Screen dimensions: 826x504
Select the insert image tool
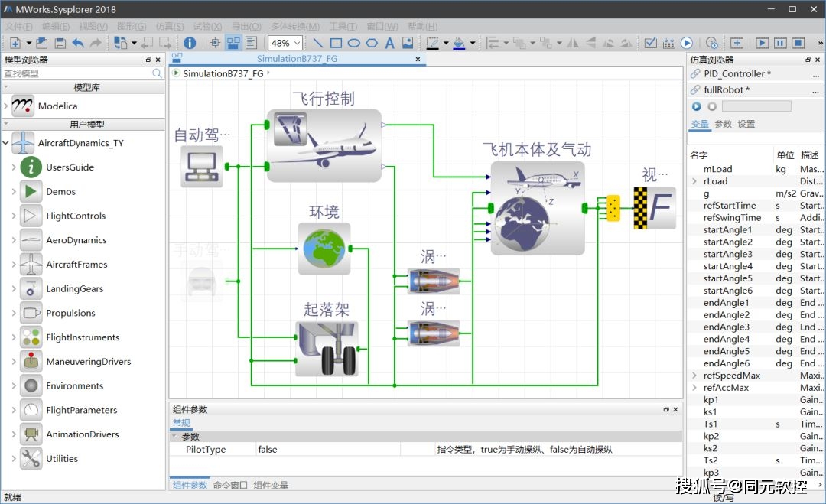407,43
